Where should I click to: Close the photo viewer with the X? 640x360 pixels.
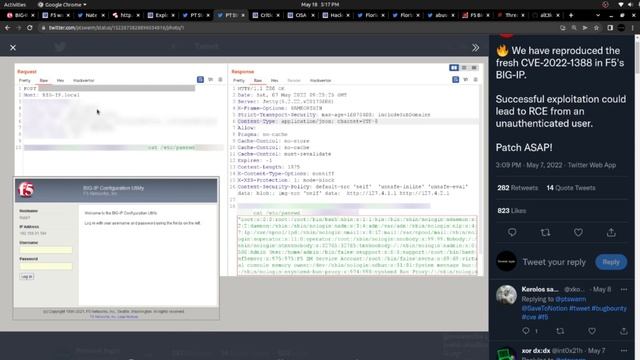click(x=13, y=48)
